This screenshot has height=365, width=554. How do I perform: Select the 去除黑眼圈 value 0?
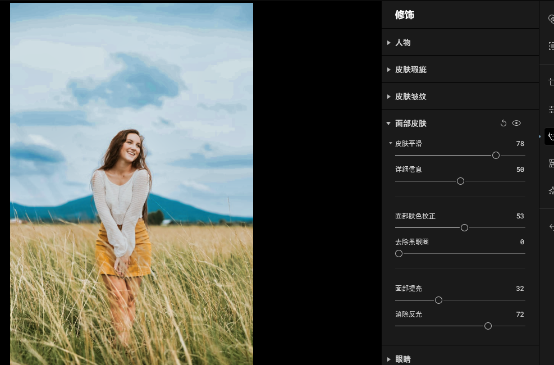tap(522, 242)
